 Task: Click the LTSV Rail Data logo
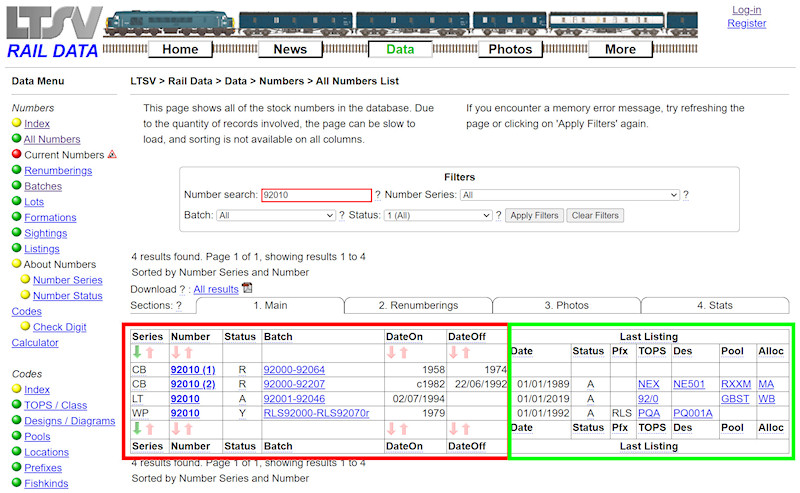pos(52,30)
